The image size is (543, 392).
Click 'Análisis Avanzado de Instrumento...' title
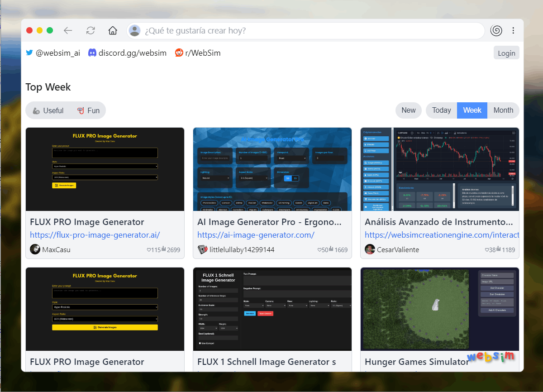(439, 222)
